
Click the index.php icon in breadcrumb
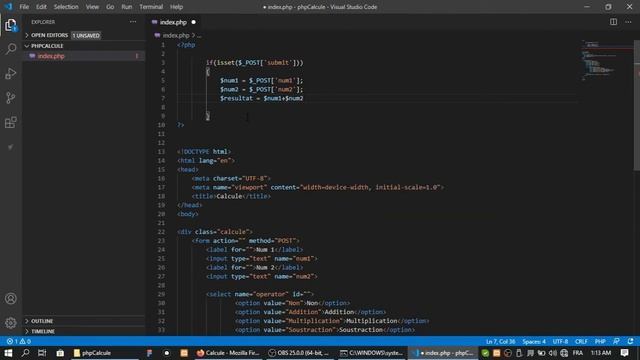[157, 36]
